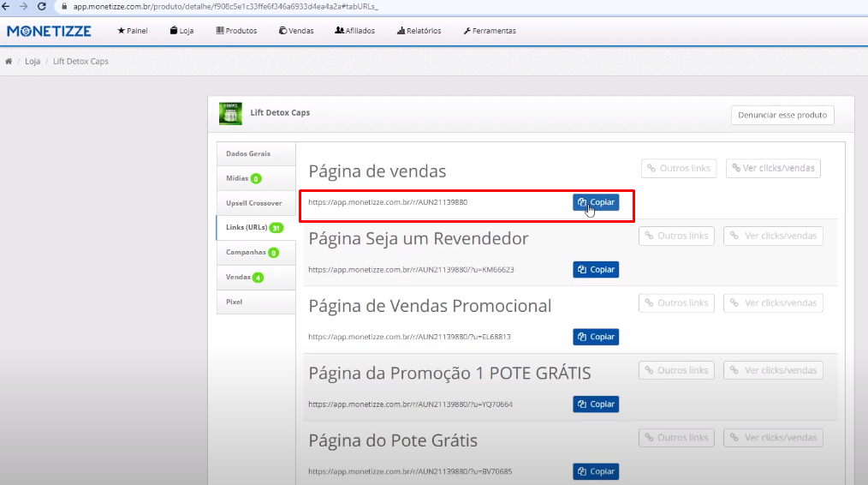This screenshot has width=868, height=485.
Task: Click Página de Vendas Promocional heading
Action: pos(430,306)
